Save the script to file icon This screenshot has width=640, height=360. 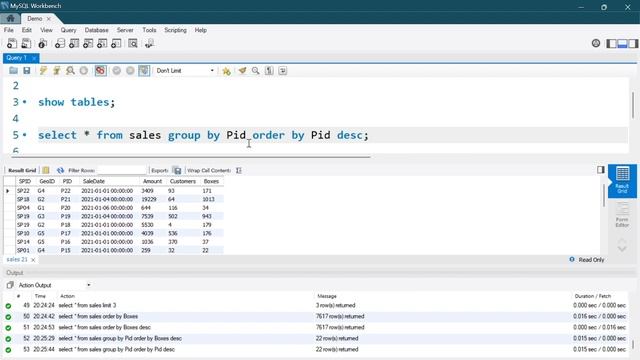coord(27,71)
